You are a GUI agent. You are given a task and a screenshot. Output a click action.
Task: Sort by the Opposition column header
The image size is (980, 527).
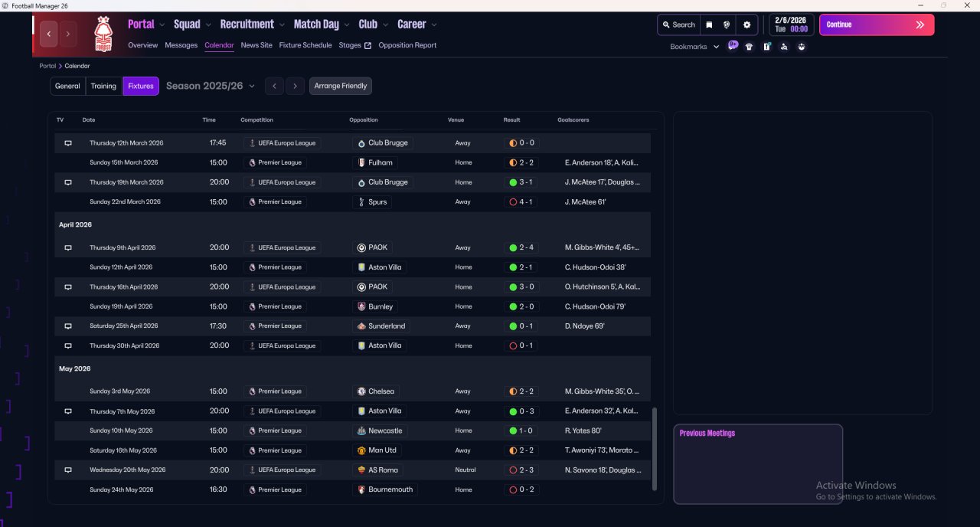tap(364, 119)
